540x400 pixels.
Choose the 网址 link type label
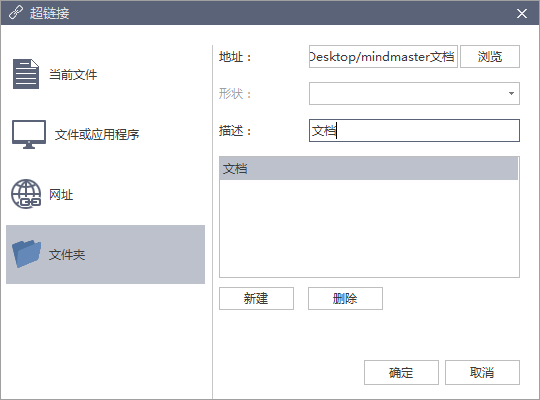pyautogui.click(x=61, y=195)
